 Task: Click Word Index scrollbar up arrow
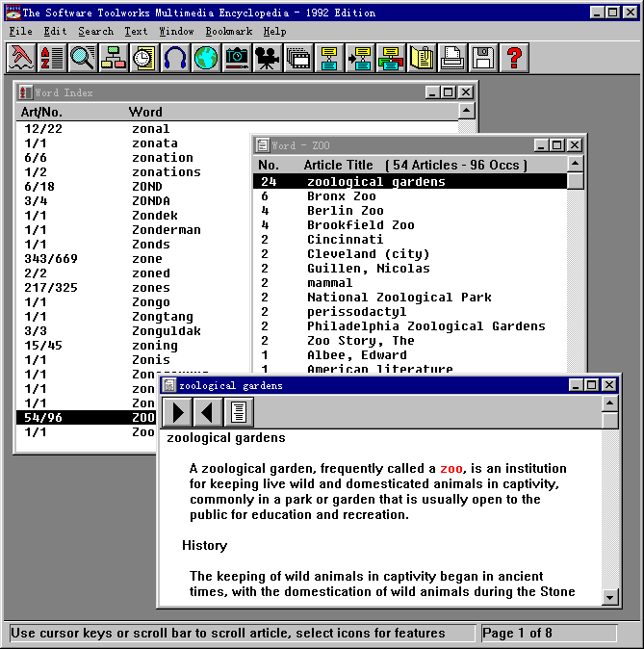(x=467, y=111)
